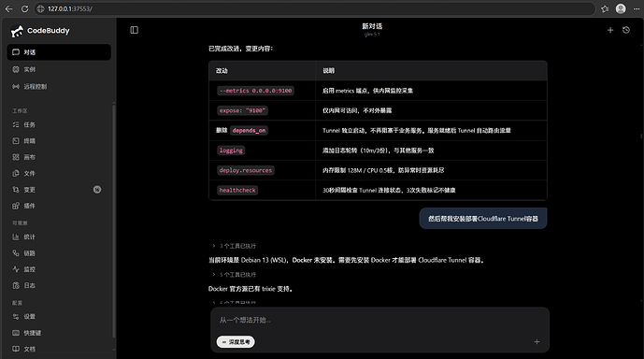644x359 pixels.
Task: Click the 改动 table column header
Action: click(x=222, y=71)
